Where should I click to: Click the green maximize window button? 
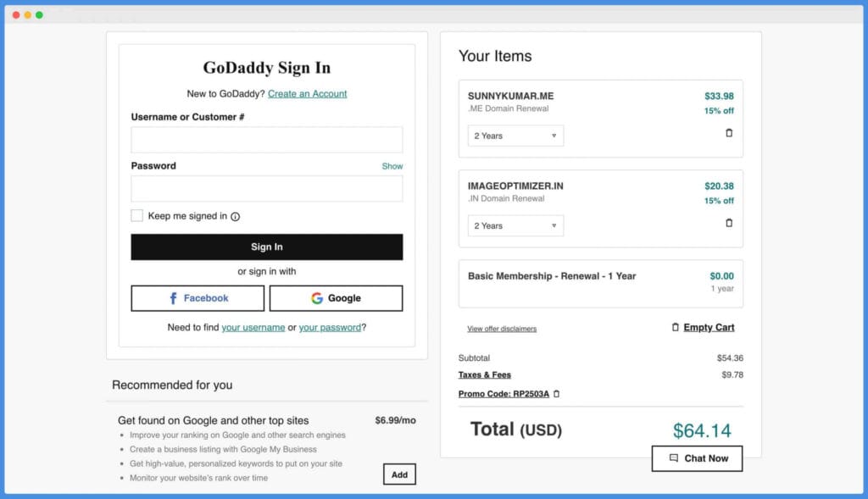[x=39, y=15]
